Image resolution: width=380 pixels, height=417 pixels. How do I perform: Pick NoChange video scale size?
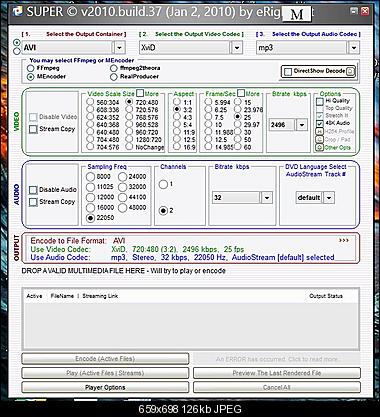[x=129, y=147]
